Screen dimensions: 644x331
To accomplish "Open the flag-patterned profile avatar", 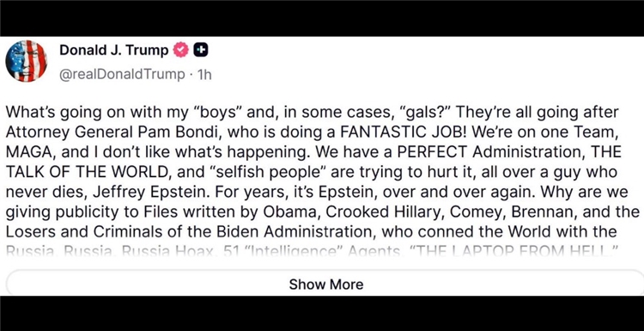I will point(27,61).
